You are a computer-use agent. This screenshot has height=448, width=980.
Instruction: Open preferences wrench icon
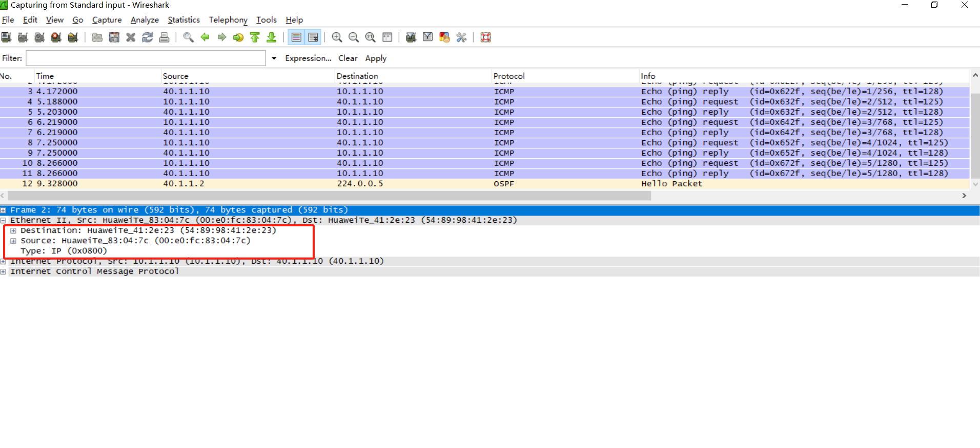coord(461,37)
